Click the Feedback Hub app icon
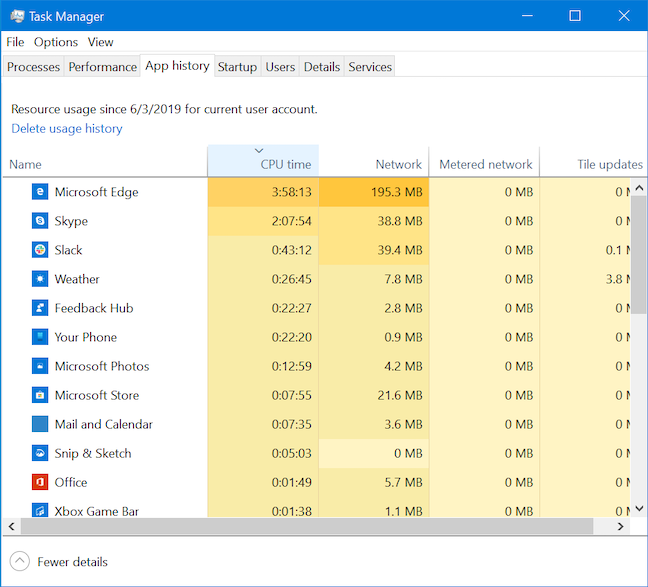The width and height of the screenshot is (648, 587). pyautogui.click(x=40, y=308)
